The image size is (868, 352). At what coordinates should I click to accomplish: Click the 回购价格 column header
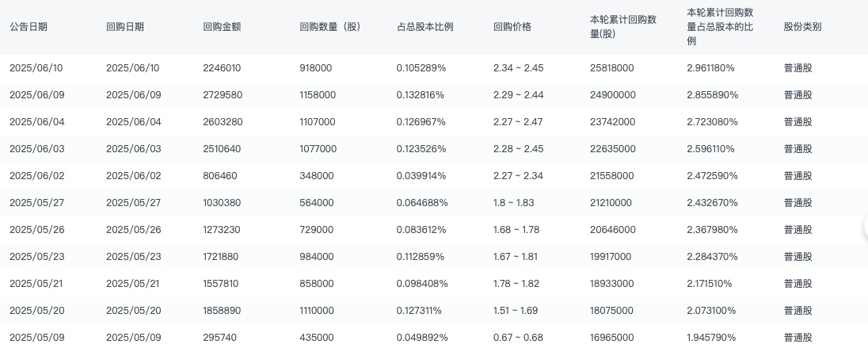(512, 27)
